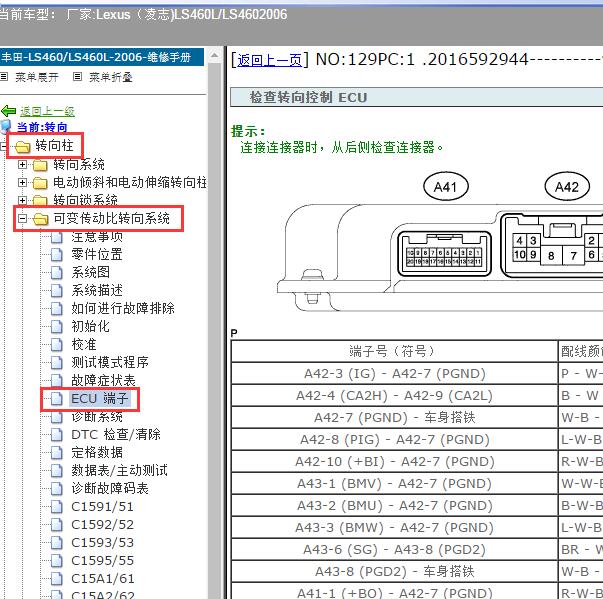Click the 当前:转向 heading
Viewport: 603px width, 599px height.
pyautogui.click(x=42, y=127)
